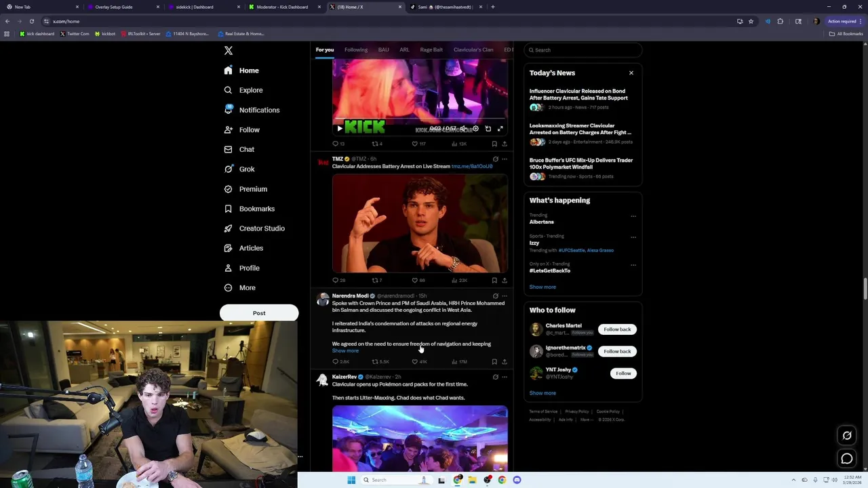Repost the Narendra Modi post

380,361
